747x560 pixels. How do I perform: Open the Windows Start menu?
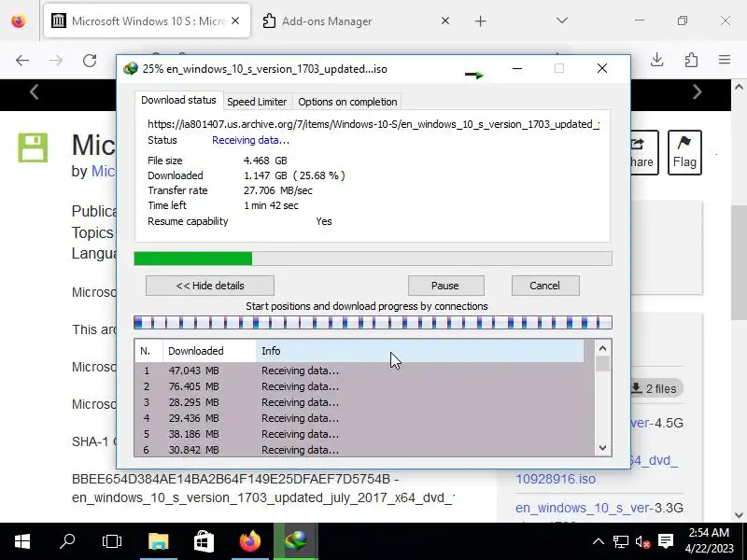click(22, 541)
